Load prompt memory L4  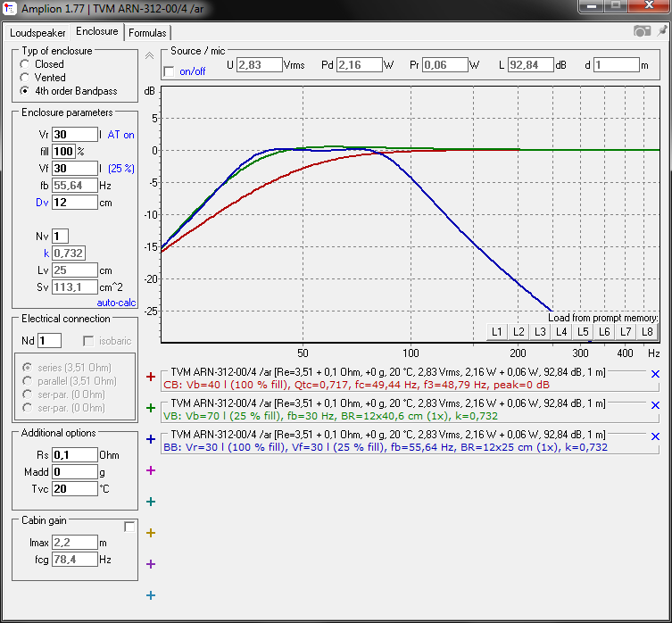pos(561,332)
